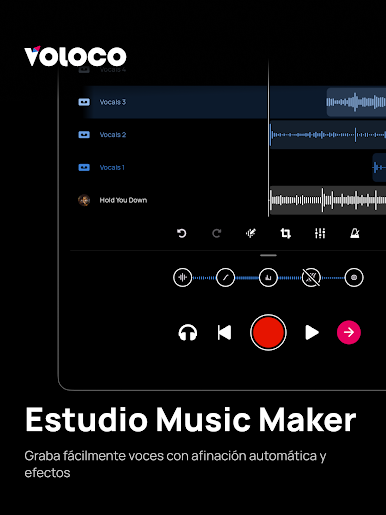
Task: Select the Vocals 3 track label
Action: (x=113, y=102)
